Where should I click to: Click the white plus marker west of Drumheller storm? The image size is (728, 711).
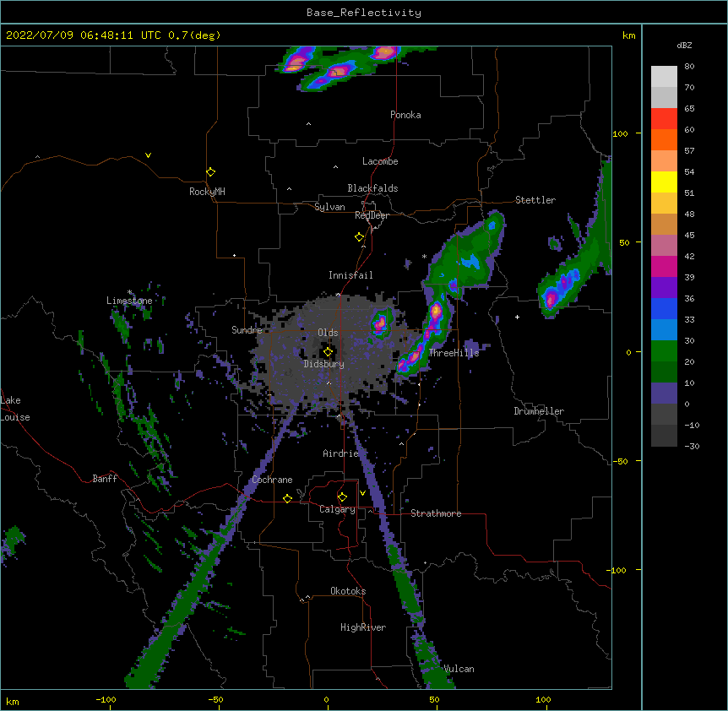(517, 317)
